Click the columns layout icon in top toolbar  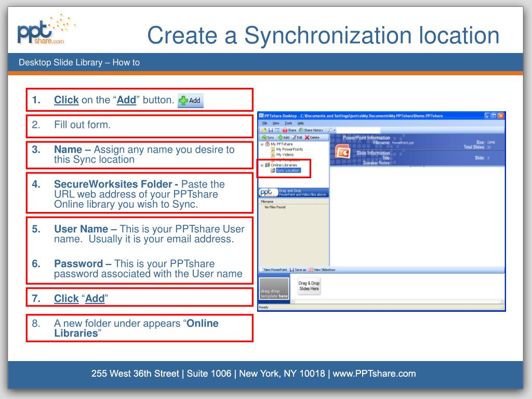click(x=277, y=130)
